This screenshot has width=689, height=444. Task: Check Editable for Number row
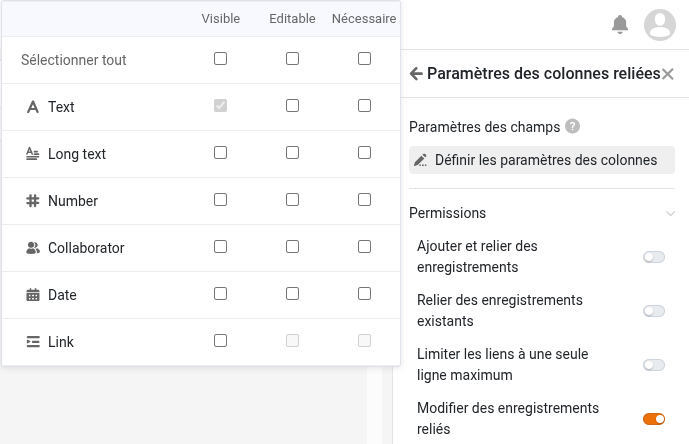(293, 200)
